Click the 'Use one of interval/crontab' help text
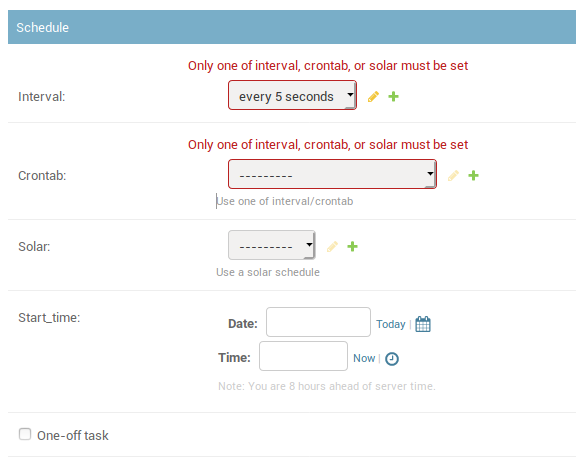Image resolution: width=576 pixels, height=462 pixels. pyautogui.click(x=285, y=201)
